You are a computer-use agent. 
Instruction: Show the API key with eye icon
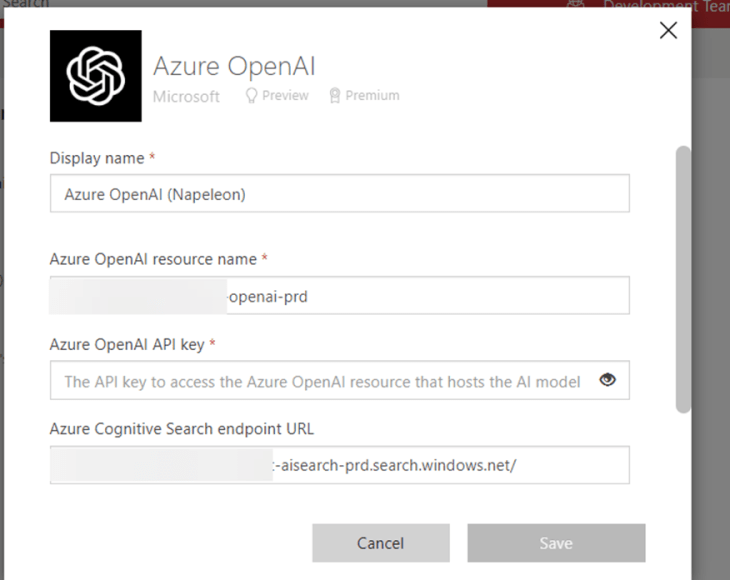coord(607,380)
